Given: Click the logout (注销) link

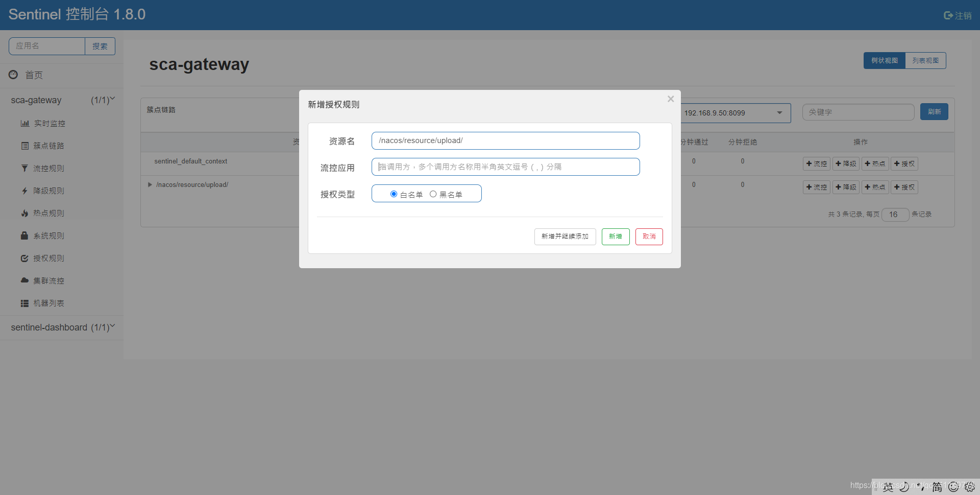Looking at the screenshot, I should (x=963, y=16).
